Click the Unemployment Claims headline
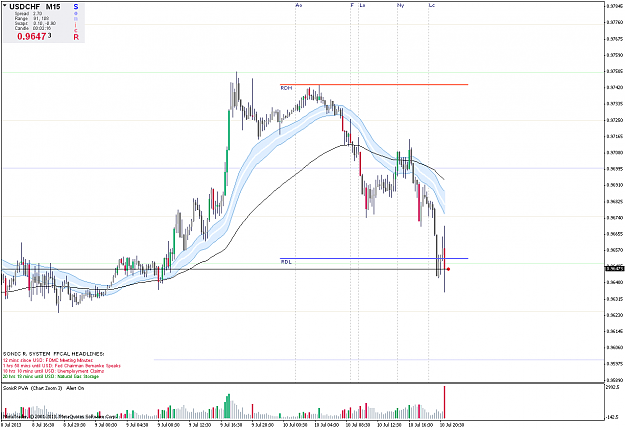Viewport: 625px width, 429px height. tap(53, 371)
